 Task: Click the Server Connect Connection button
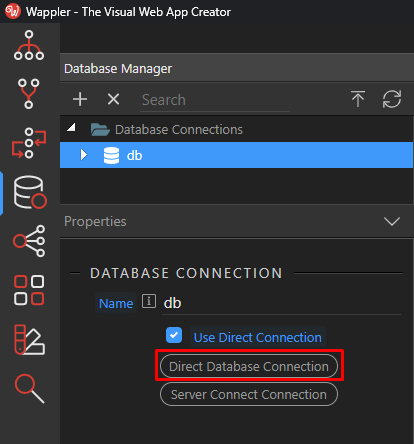coord(249,394)
